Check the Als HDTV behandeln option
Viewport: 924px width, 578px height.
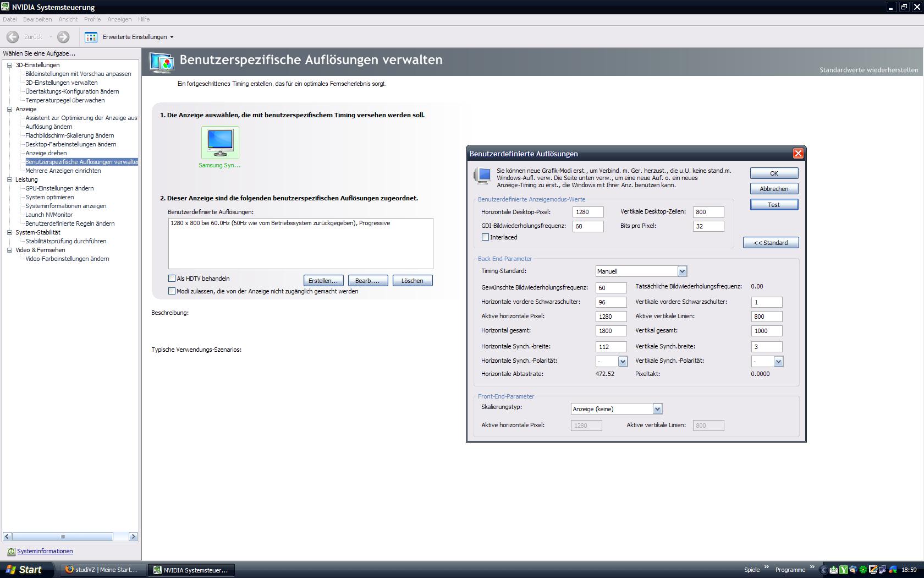click(x=172, y=279)
